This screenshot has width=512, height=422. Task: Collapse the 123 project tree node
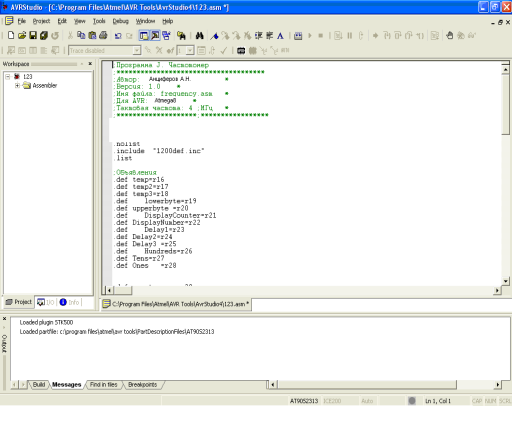(8, 77)
